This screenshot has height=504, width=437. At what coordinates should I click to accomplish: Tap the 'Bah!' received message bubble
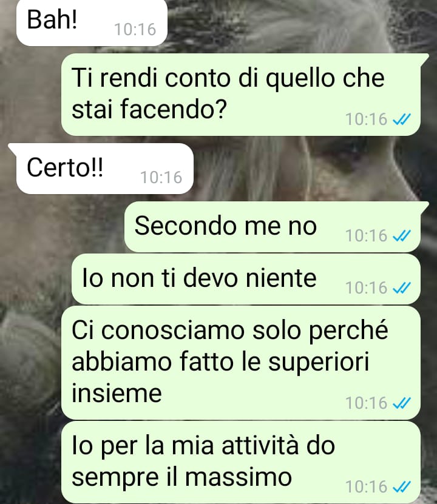pyautogui.click(x=92, y=22)
